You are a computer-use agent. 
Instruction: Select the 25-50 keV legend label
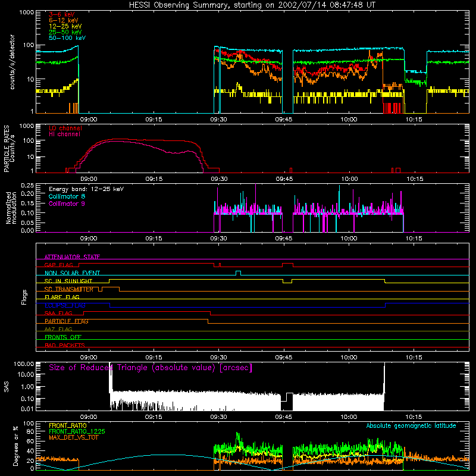coord(65,32)
